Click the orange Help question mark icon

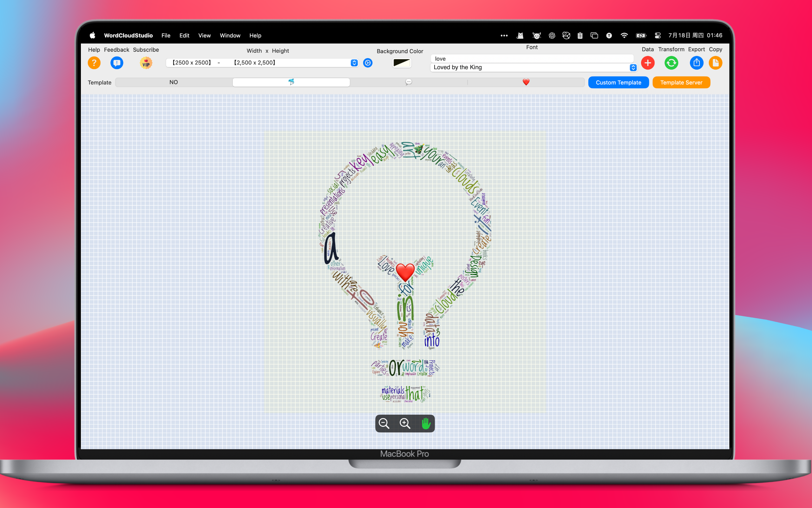[x=94, y=63]
